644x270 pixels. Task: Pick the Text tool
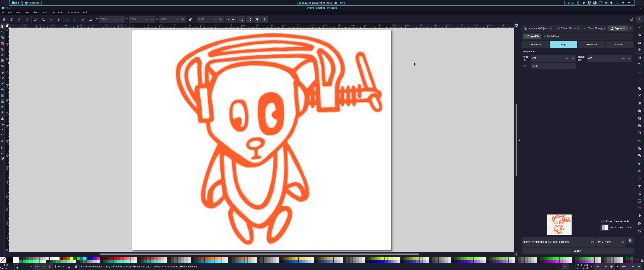click(2, 89)
